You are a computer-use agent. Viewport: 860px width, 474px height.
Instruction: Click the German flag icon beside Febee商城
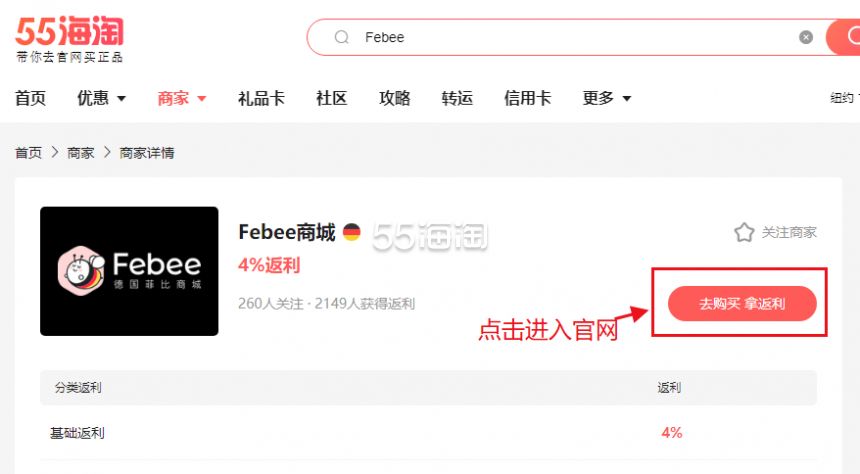[x=352, y=232]
